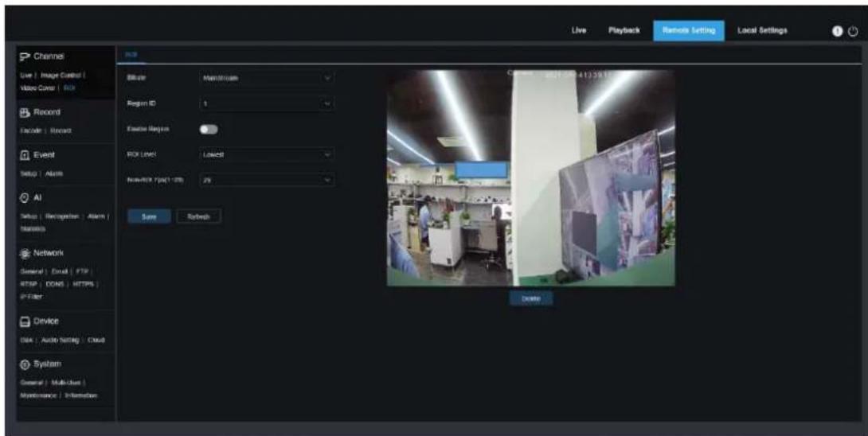
Task: Click the Event section icon
Action: coord(25,155)
